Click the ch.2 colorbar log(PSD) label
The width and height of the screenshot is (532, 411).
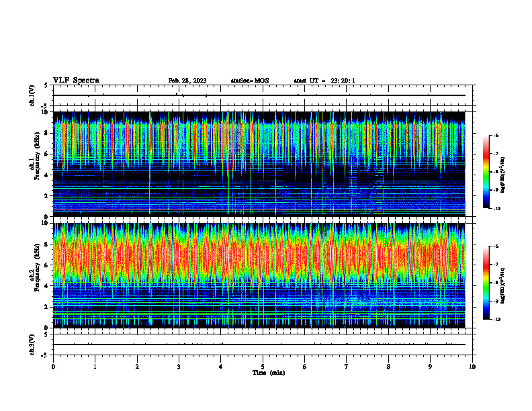point(503,286)
